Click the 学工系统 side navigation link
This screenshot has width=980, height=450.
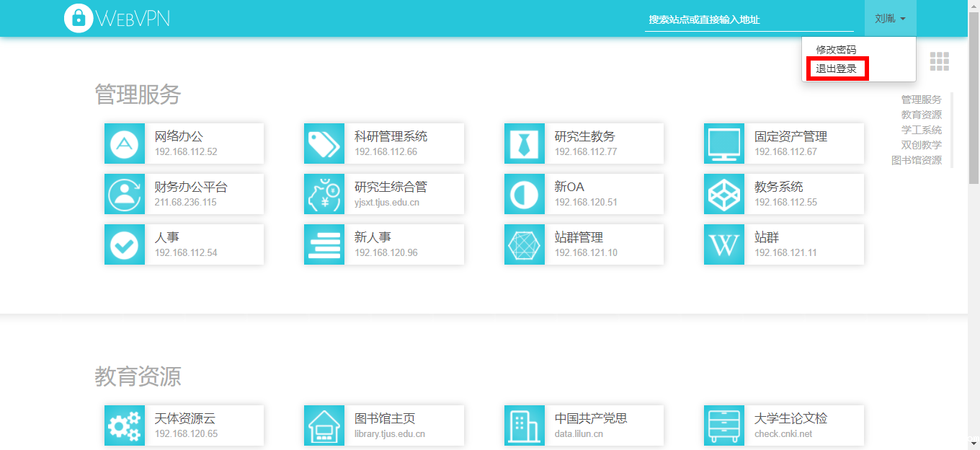921,130
